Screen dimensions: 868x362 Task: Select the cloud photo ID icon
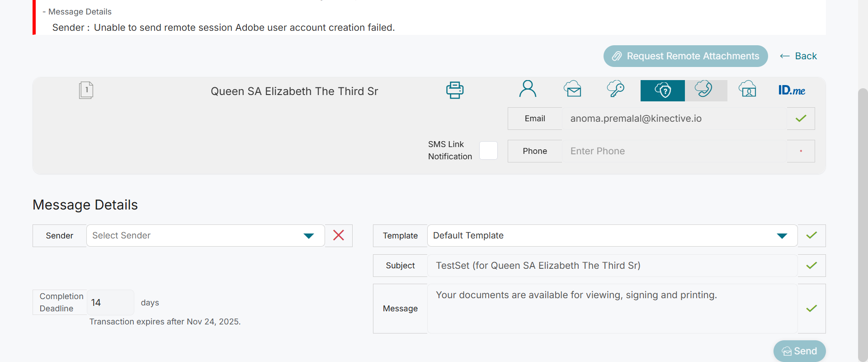[747, 89]
